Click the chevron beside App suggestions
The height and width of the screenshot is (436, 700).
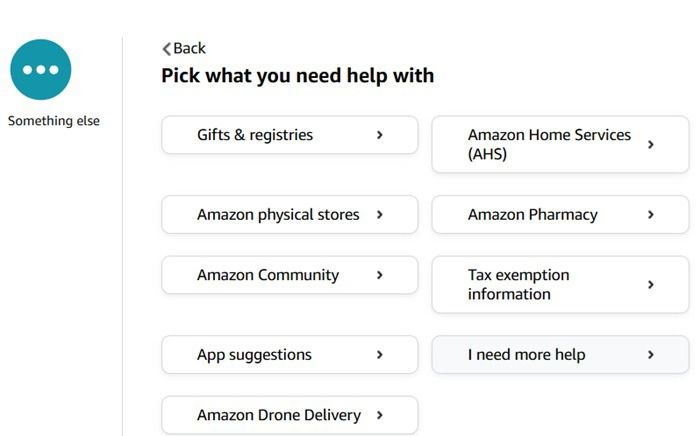(x=380, y=355)
